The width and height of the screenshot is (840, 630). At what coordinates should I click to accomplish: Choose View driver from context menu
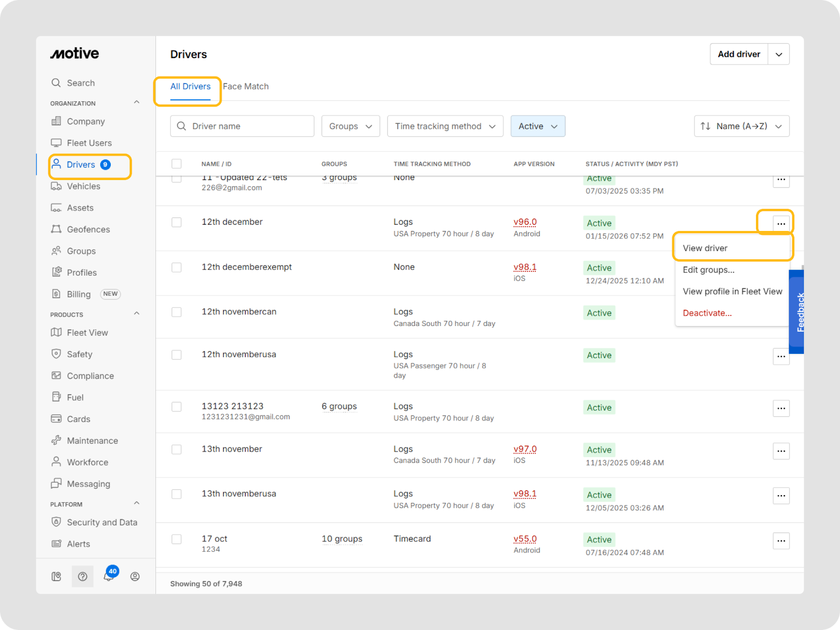[705, 248]
